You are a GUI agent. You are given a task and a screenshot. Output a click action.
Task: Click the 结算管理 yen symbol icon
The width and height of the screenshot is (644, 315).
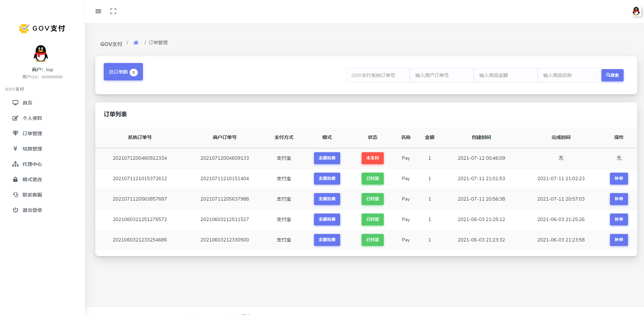click(x=15, y=148)
